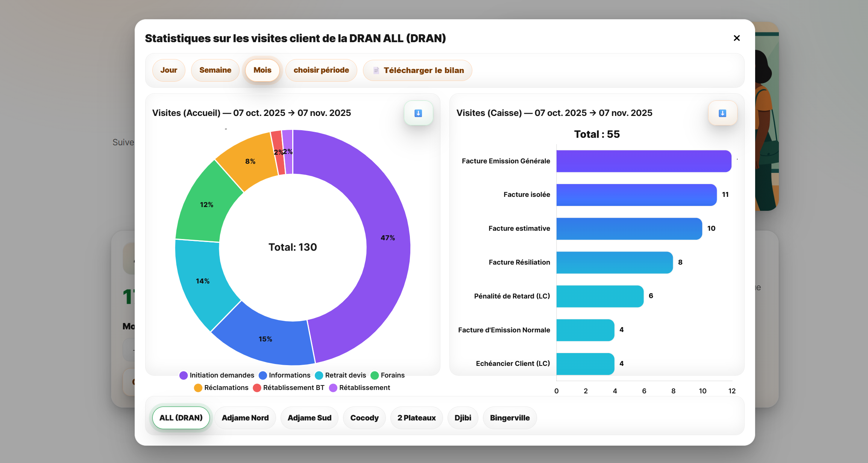Select the 2 Plateaux agency
The width and height of the screenshot is (868, 463).
[x=416, y=418]
